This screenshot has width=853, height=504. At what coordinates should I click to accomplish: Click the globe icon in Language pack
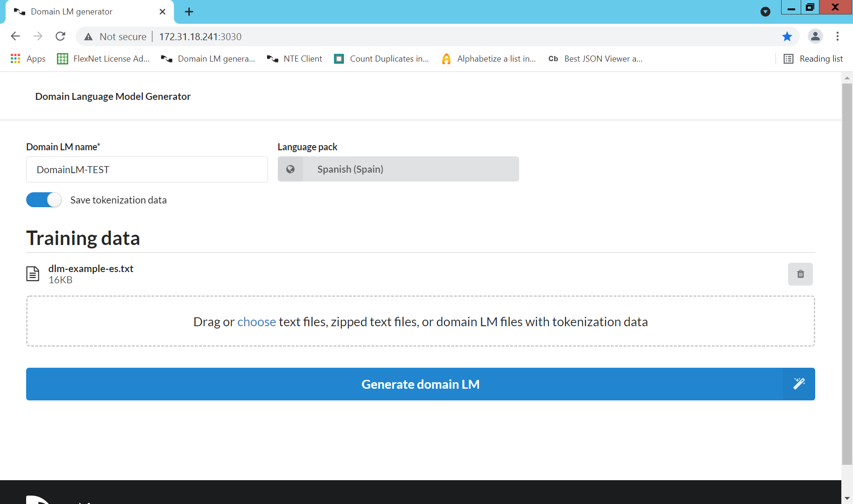(290, 169)
